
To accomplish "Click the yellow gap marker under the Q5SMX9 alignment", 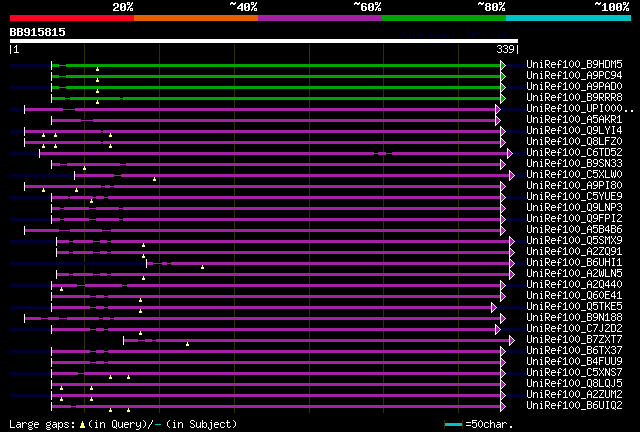I will point(143,245).
